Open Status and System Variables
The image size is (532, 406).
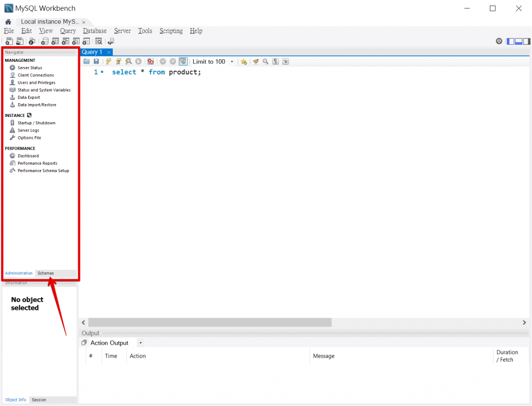pyautogui.click(x=44, y=90)
